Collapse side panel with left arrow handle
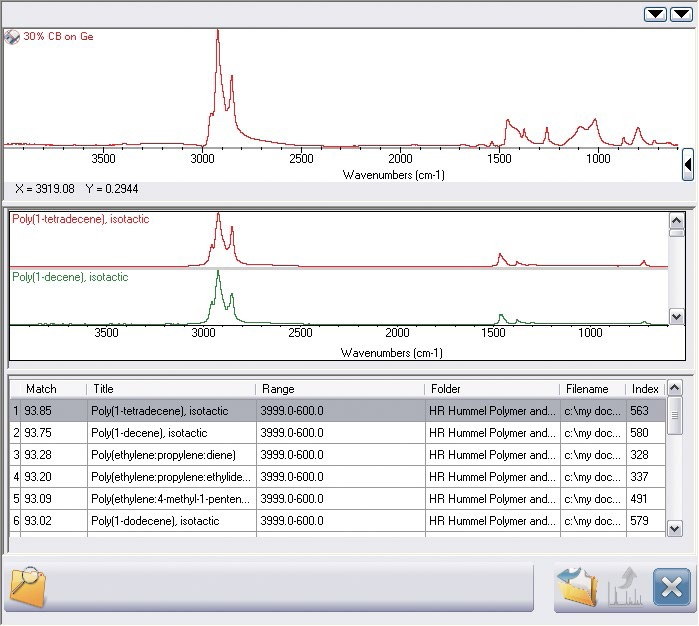Screen dimensions: 699x626 click(x=688, y=165)
